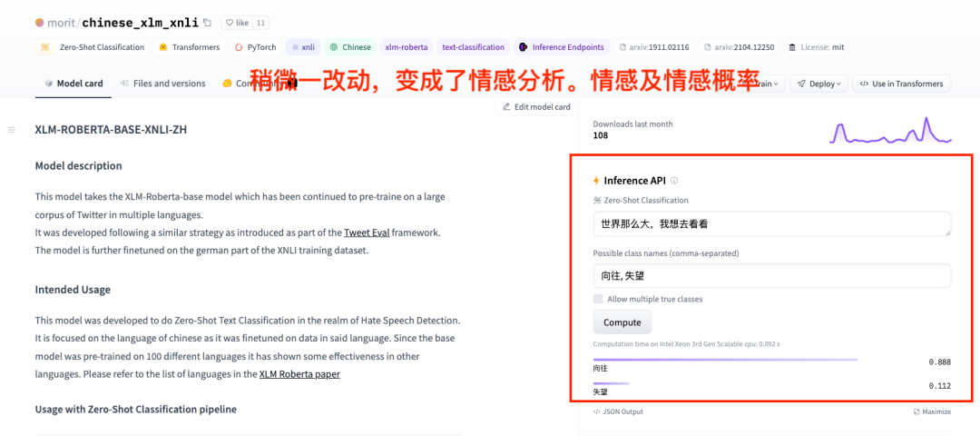This screenshot has width=980, height=436.
Task: Switch to Files and versions tab
Action: (162, 84)
